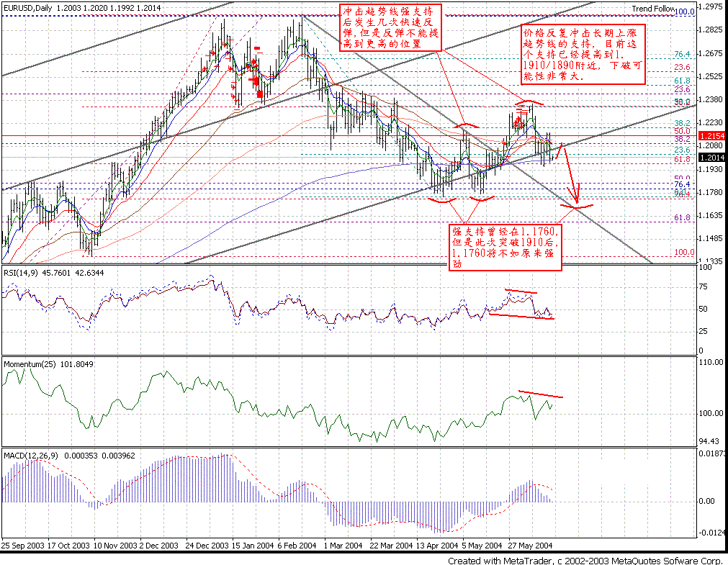Click the 0.01873 MACD axis label
This screenshot has height=565, width=728.
(713, 453)
